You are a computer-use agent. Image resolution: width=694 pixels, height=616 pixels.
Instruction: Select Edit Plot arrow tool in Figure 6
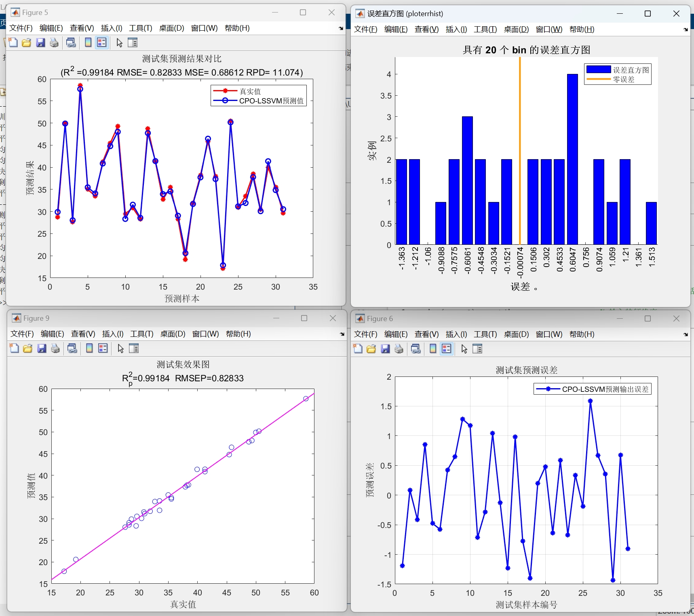464,349
